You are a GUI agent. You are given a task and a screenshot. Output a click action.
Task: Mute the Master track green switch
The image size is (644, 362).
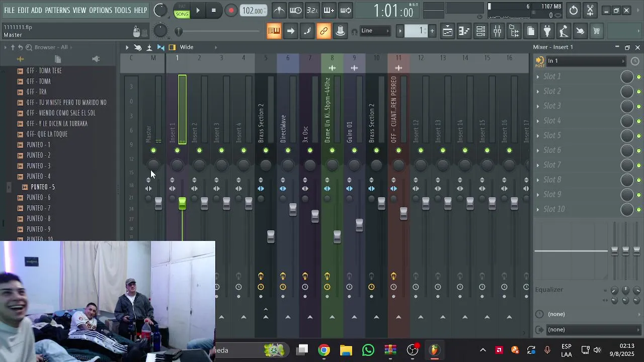point(153,150)
